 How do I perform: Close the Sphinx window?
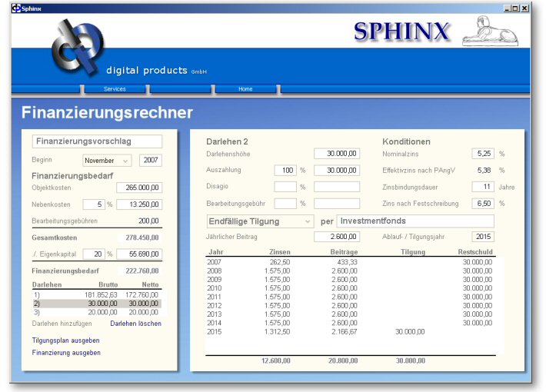524,8
